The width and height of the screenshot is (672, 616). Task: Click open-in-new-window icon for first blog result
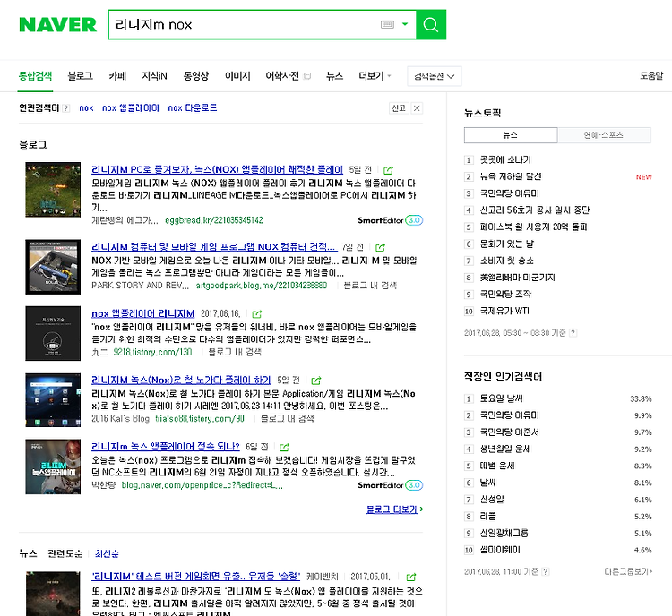388,170
